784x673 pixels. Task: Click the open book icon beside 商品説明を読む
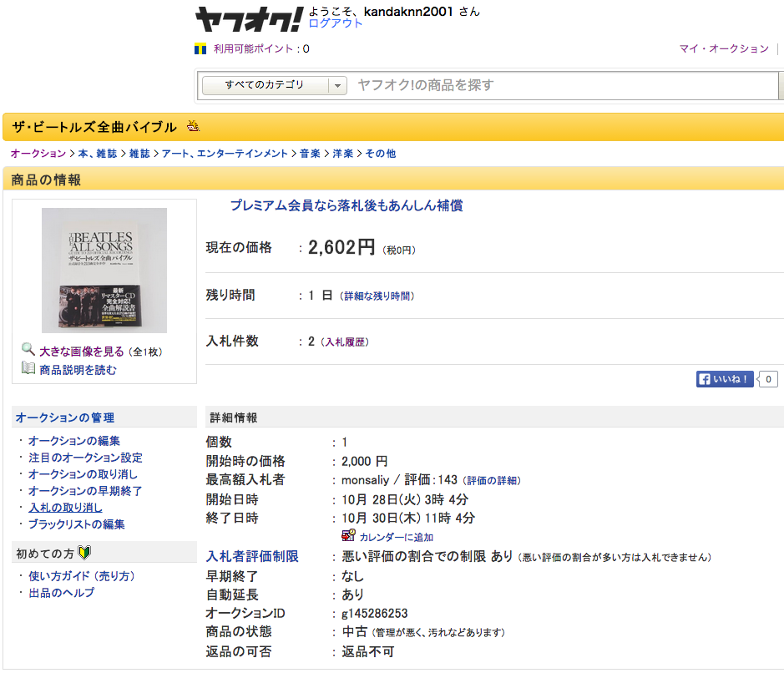(x=28, y=368)
